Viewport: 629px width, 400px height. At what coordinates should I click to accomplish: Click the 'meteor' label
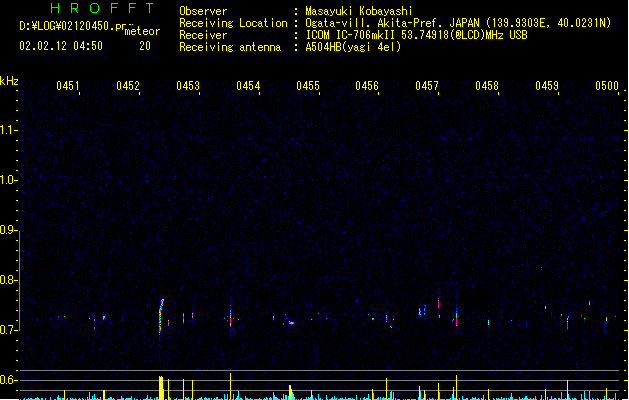[142, 31]
